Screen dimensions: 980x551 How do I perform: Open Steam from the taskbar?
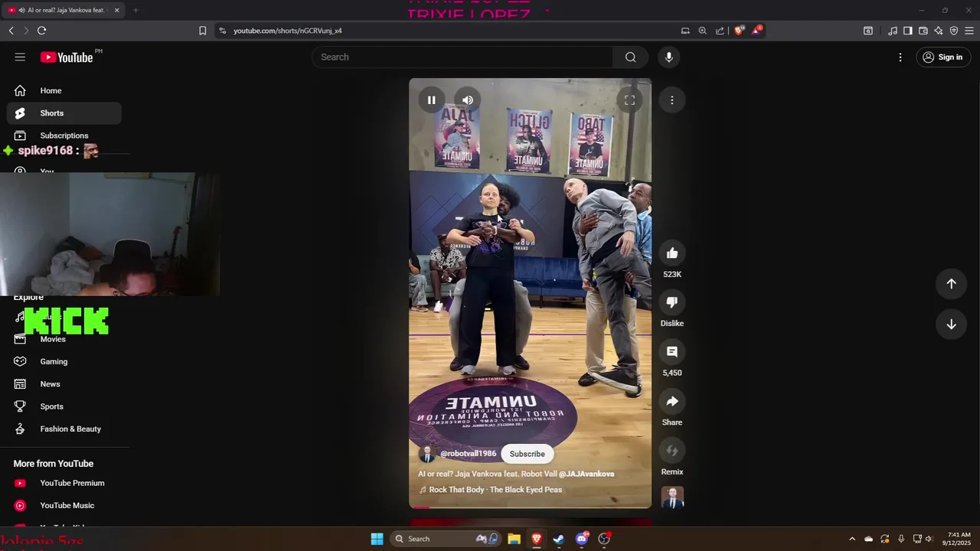[559, 539]
